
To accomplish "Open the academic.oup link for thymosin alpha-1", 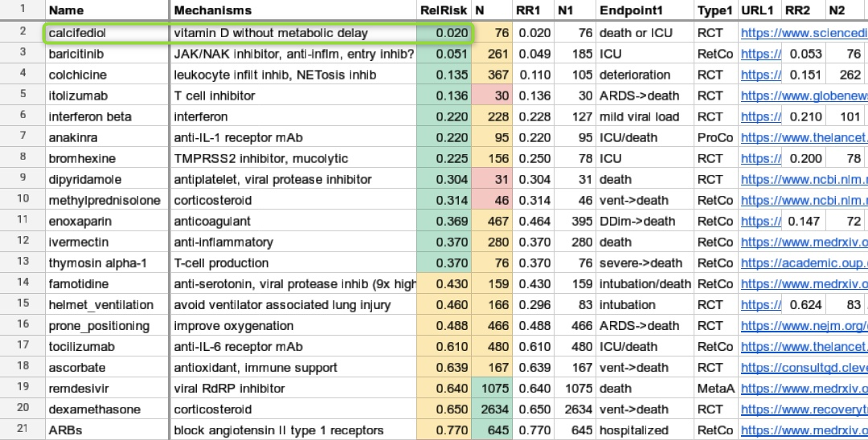I will [x=804, y=263].
